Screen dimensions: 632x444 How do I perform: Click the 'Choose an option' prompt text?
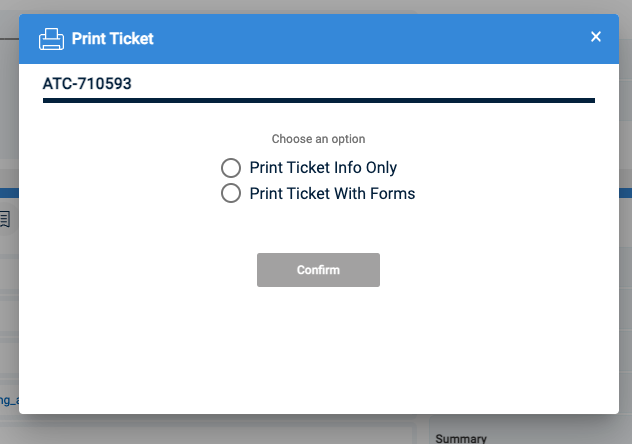(x=318, y=139)
